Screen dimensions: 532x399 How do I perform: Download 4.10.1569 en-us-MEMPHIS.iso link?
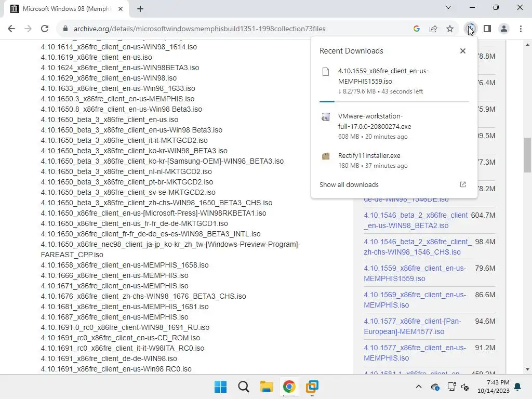[415, 300]
